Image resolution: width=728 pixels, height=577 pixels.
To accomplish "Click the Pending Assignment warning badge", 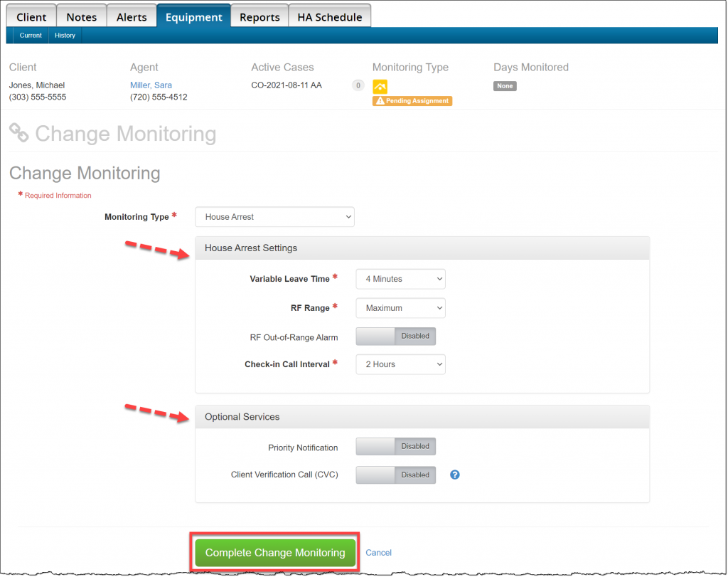I will pos(412,101).
